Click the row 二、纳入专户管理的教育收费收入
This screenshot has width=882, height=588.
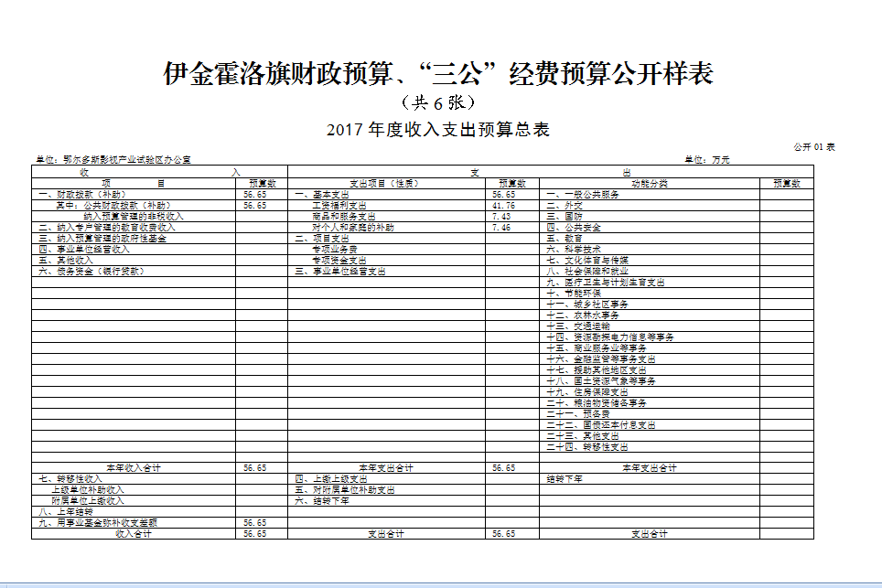click(134, 228)
